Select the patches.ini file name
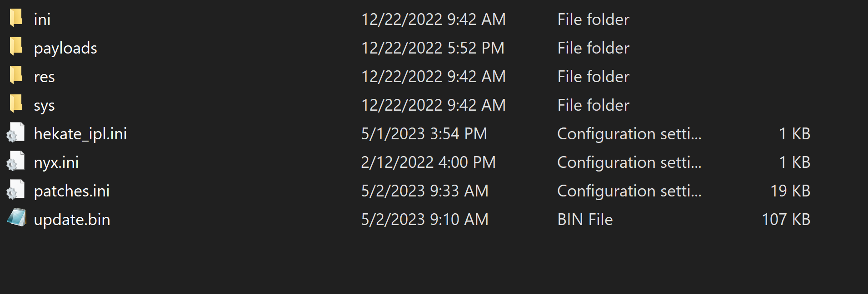 click(72, 191)
